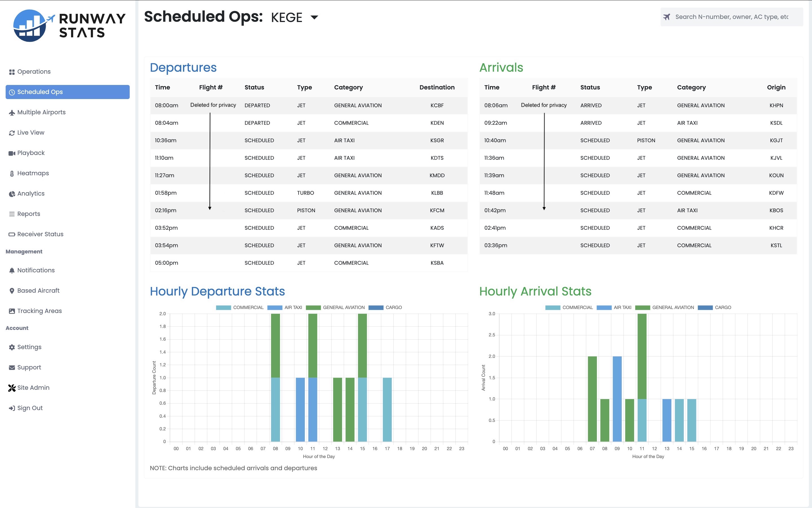The width and height of the screenshot is (812, 508).
Task: Toggle CARGO legend in Arrival chart
Action: (714, 307)
